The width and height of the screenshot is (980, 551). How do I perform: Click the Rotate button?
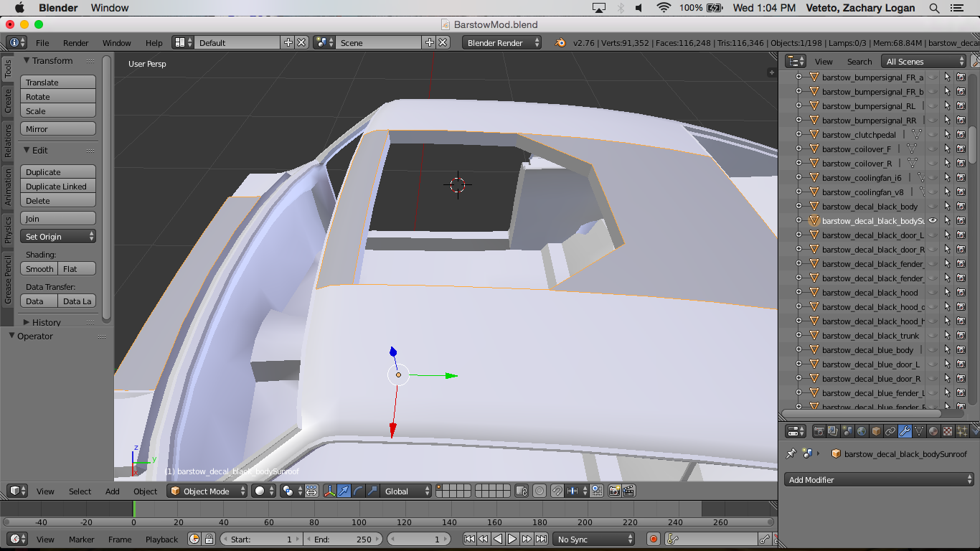58,96
